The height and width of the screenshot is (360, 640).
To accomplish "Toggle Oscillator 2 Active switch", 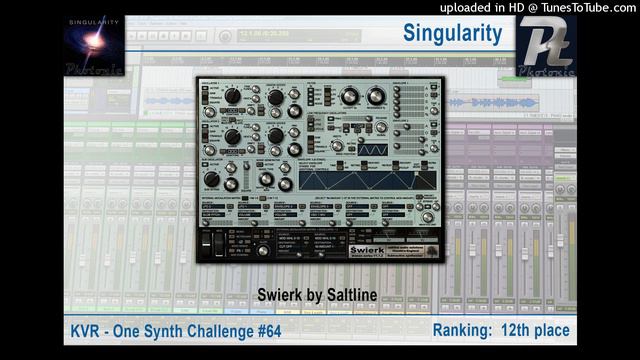I will tap(204, 126).
